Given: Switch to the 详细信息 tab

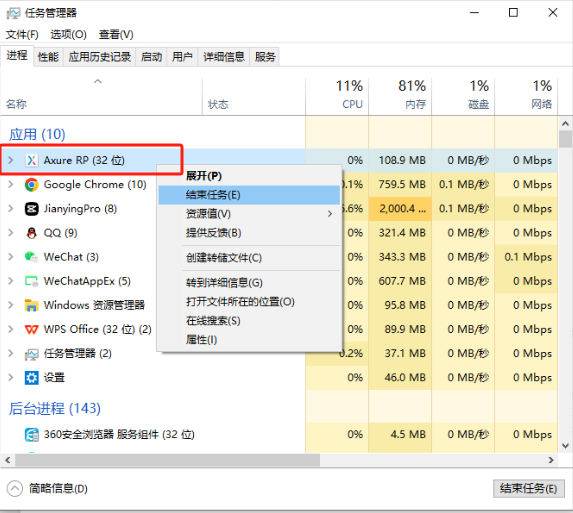Looking at the screenshot, I should (224, 57).
